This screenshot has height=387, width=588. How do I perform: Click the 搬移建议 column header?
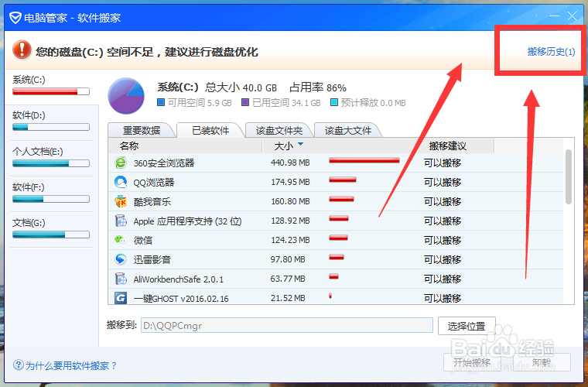[x=448, y=146]
